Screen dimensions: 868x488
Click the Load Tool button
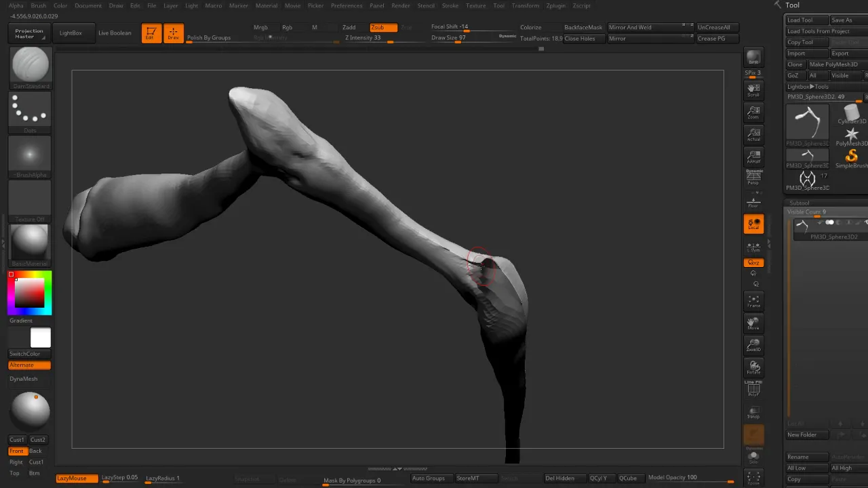pos(807,20)
